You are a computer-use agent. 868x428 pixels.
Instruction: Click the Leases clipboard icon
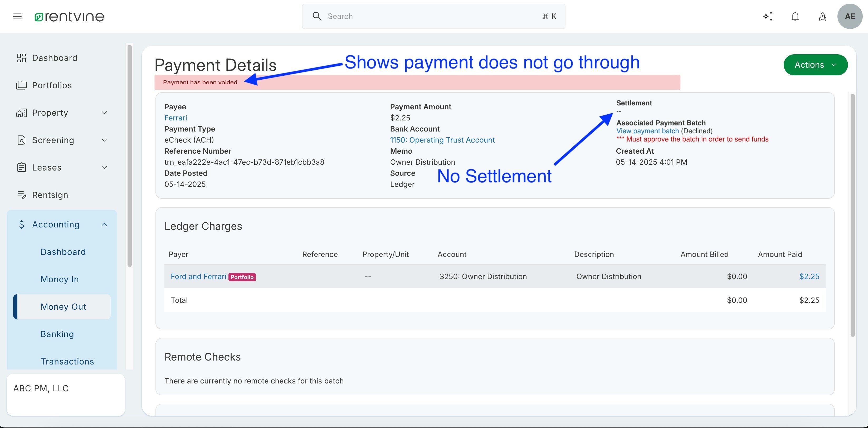(x=22, y=167)
